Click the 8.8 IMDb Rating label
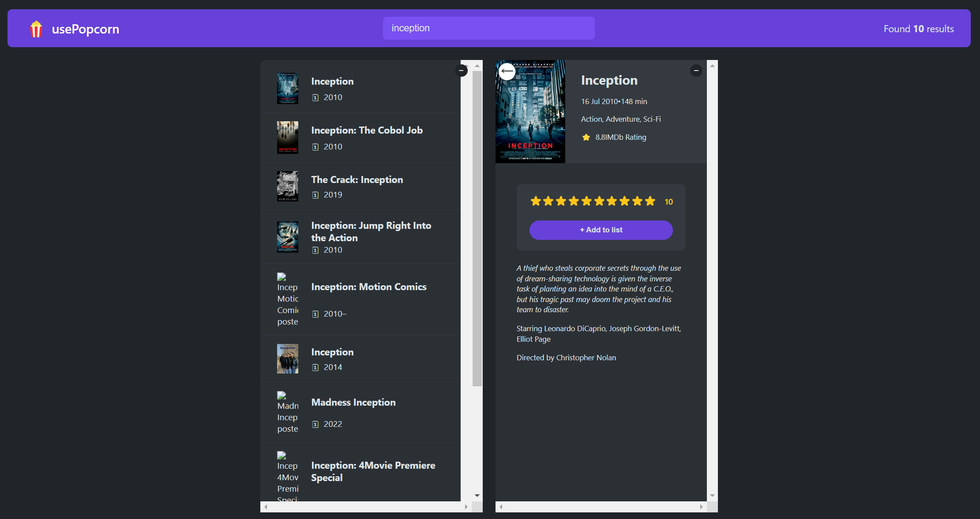 coord(620,137)
